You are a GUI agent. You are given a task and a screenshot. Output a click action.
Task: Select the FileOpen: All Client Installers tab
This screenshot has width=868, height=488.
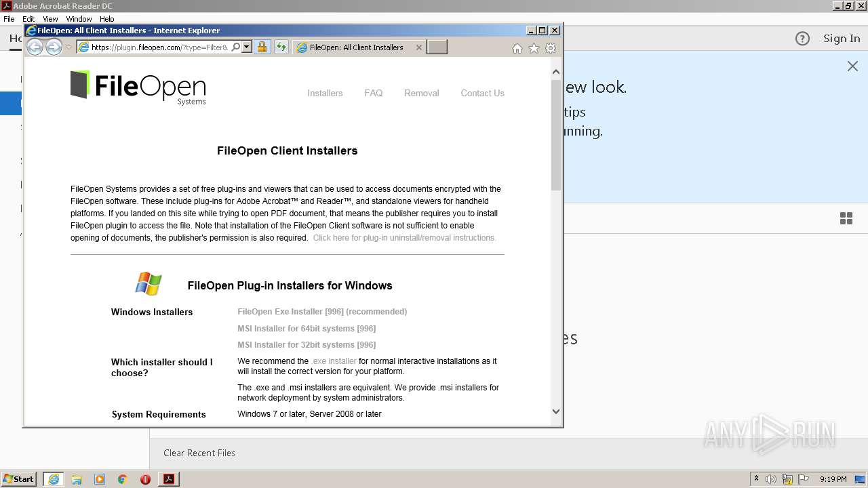click(x=356, y=47)
